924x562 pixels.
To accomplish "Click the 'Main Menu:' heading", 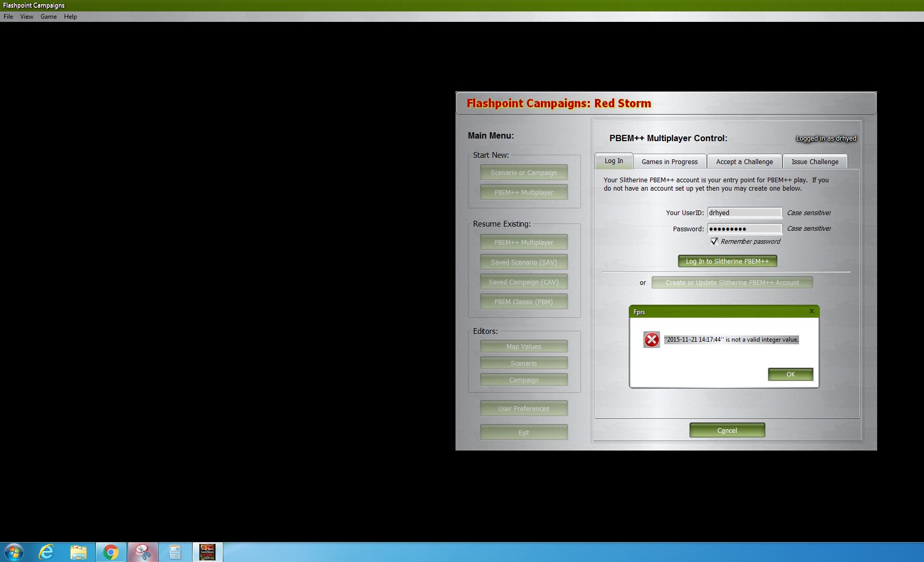I will pyautogui.click(x=491, y=135).
